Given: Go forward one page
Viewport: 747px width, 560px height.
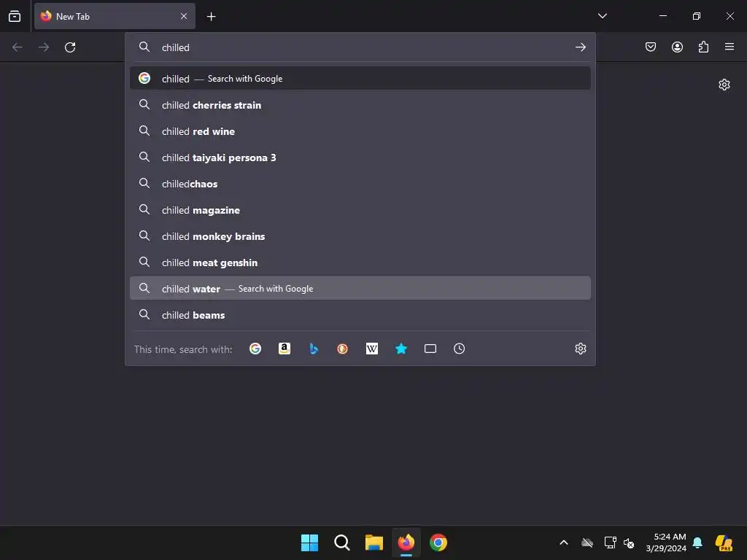Looking at the screenshot, I should point(44,47).
